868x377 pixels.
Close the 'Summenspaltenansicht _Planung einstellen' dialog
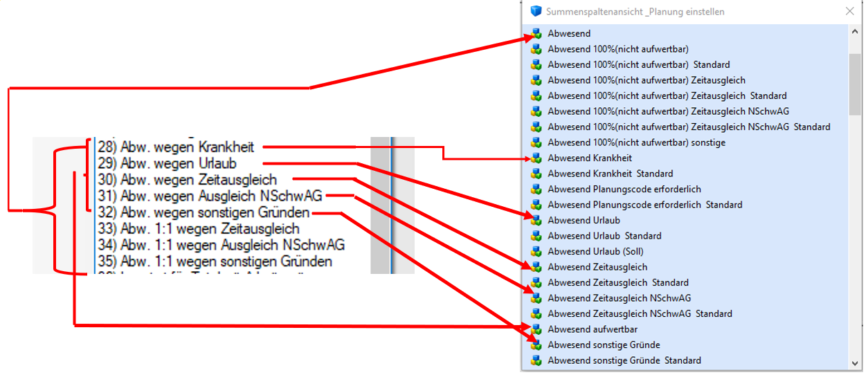click(x=850, y=12)
